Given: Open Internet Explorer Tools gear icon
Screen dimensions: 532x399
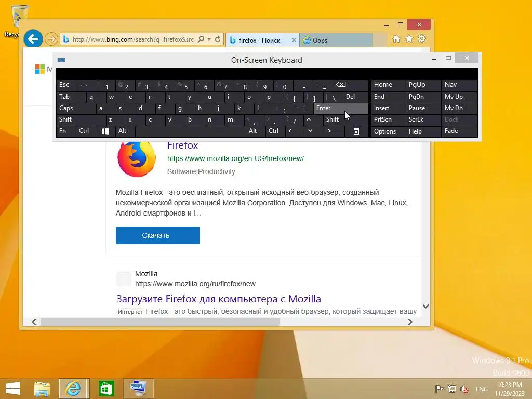Looking at the screenshot, I should (x=422, y=39).
